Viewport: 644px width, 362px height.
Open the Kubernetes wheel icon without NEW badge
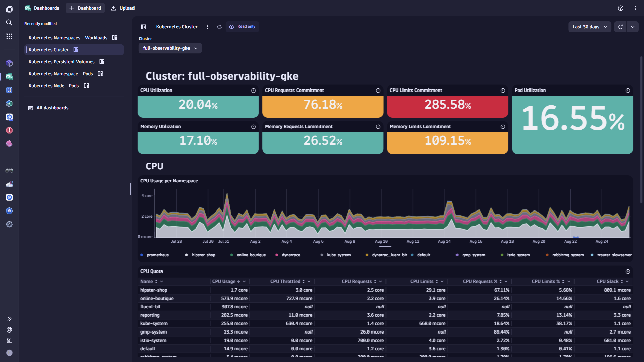(9, 197)
